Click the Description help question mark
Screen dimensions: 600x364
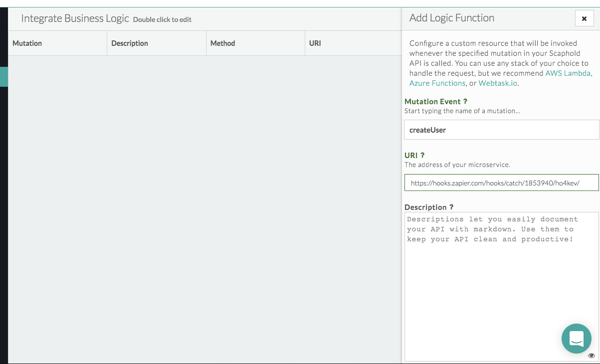pos(451,207)
